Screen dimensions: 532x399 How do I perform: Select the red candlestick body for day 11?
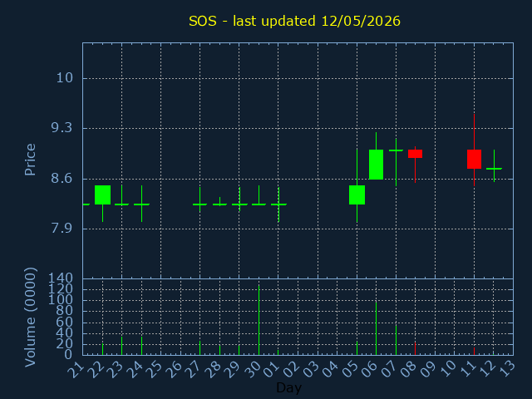474,159
